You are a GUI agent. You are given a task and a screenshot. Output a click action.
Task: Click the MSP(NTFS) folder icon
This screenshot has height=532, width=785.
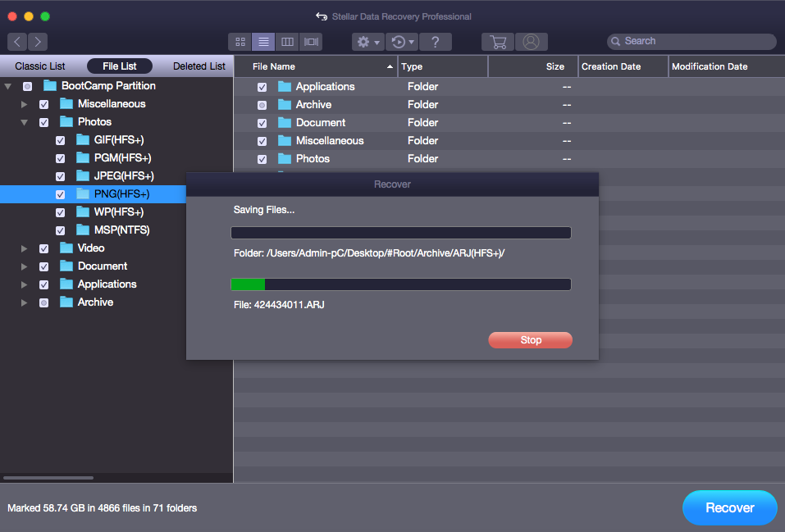click(83, 230)
